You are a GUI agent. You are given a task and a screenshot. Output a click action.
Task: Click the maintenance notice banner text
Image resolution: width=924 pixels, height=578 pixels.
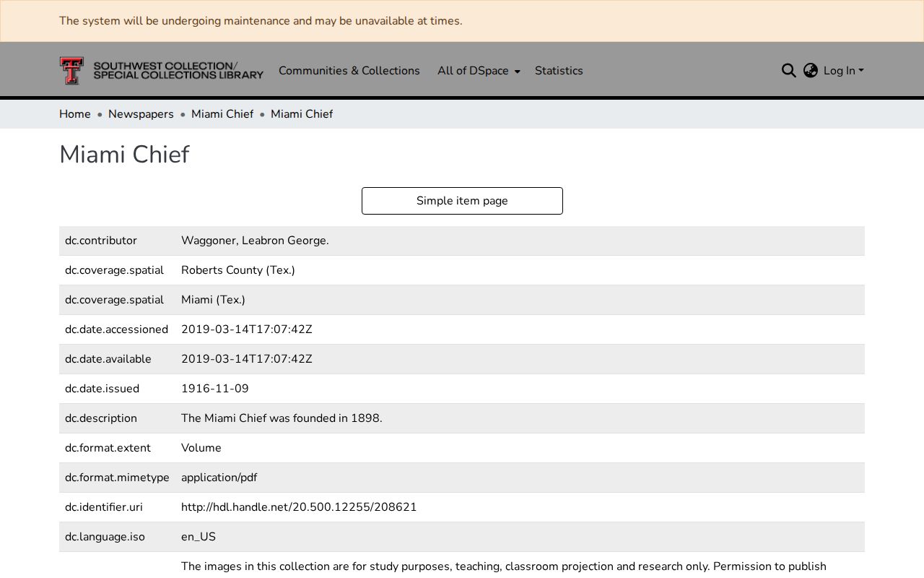(x=261, y=21)
